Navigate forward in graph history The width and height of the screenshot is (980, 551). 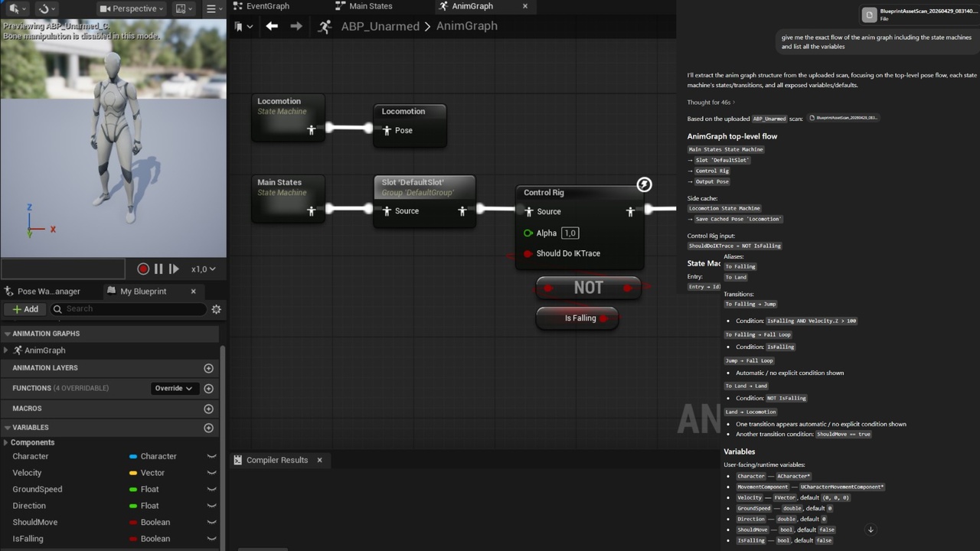(296, 26)
